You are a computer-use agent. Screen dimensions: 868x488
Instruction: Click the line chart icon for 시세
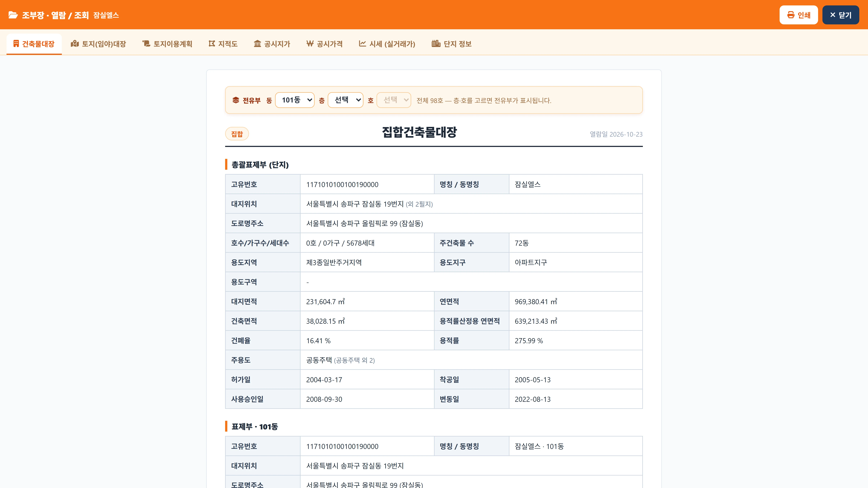click(362, 43)
